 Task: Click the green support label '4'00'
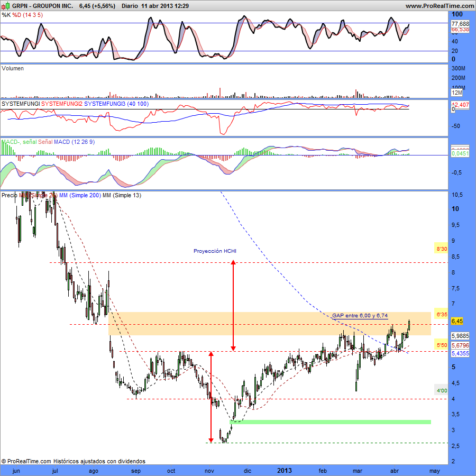442,390
